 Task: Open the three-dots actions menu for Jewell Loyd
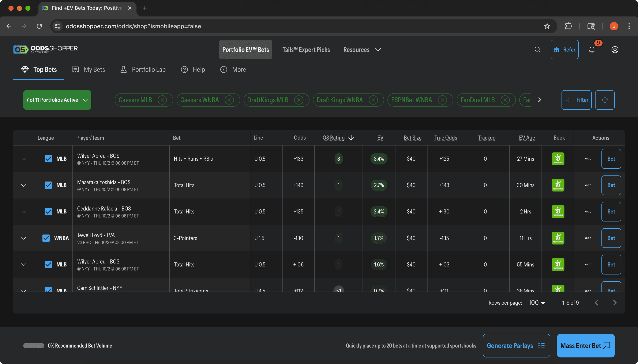588,238
